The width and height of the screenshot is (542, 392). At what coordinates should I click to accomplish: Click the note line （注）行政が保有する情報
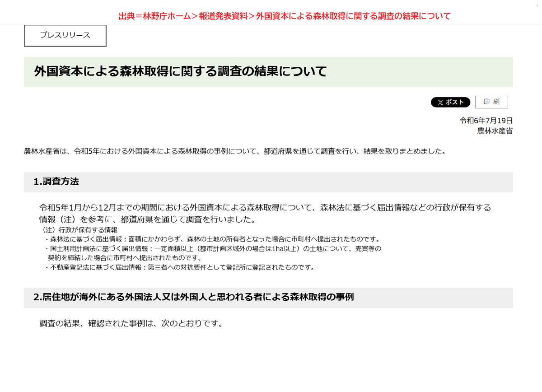click(79, 230)
